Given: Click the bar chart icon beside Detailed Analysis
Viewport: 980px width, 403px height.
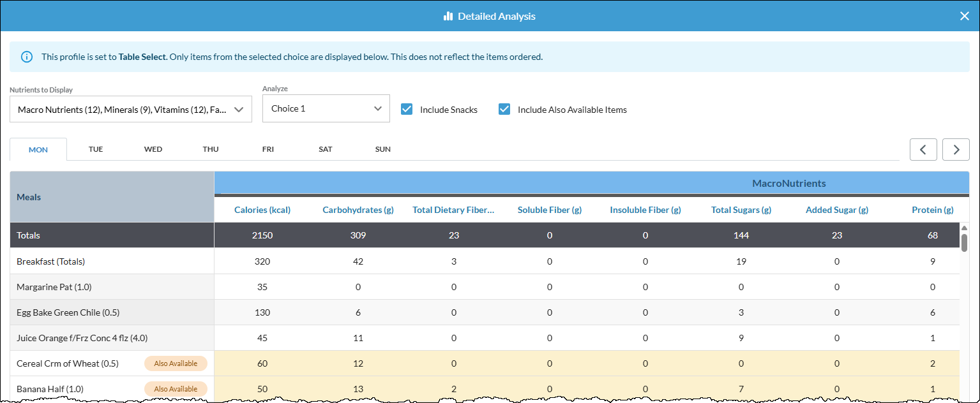Looking at the screenshot, I should tap(448, 16).
